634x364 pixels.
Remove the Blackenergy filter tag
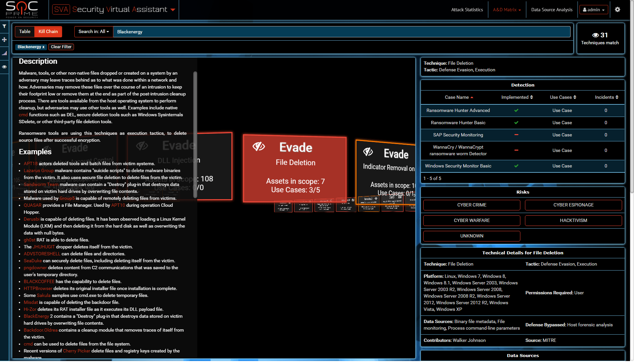click(x=43, y=47)
